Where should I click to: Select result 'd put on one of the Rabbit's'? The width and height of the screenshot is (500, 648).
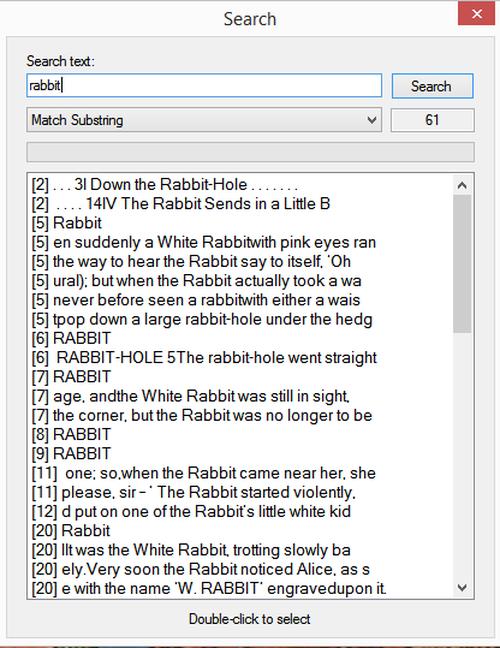pos(191,511)
